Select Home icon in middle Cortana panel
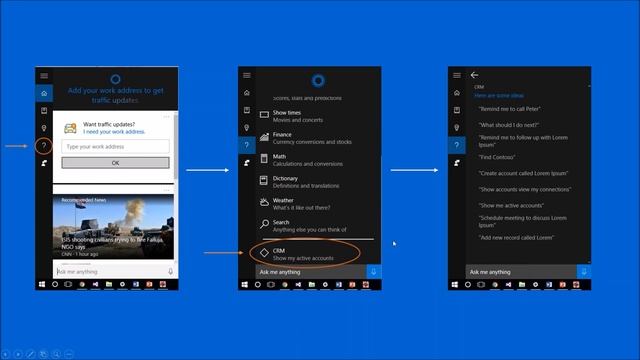640x360 pixels. pos(247,93)
